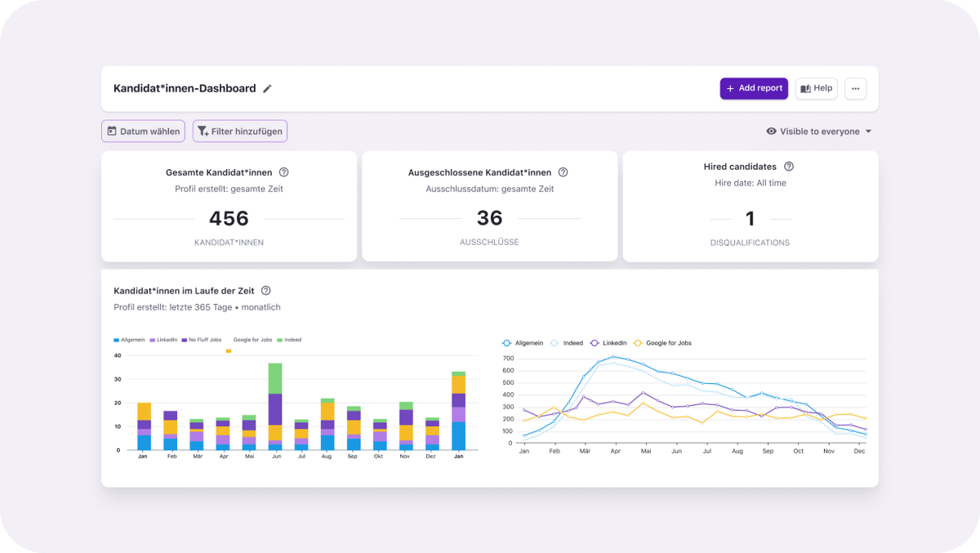This screenshot has height=553, width=980.
Task: Open the Help guide button
Action: [x=816, y=88]
